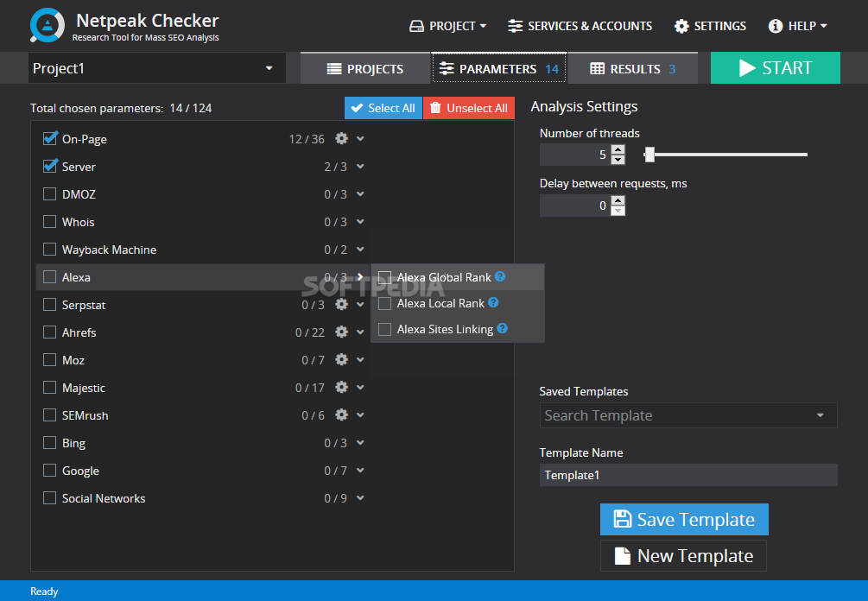
Task: Open the SETTINGS menu
Action: [710, 26]
